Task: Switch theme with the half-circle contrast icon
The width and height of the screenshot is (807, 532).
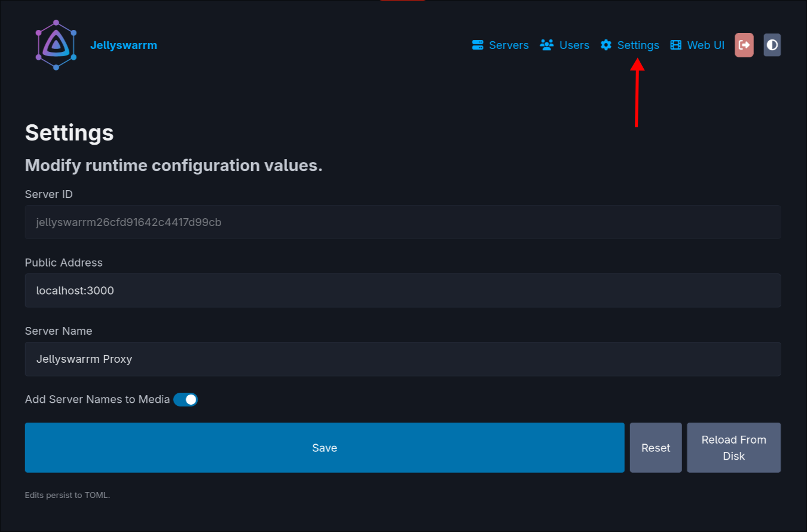Action: 772,45
